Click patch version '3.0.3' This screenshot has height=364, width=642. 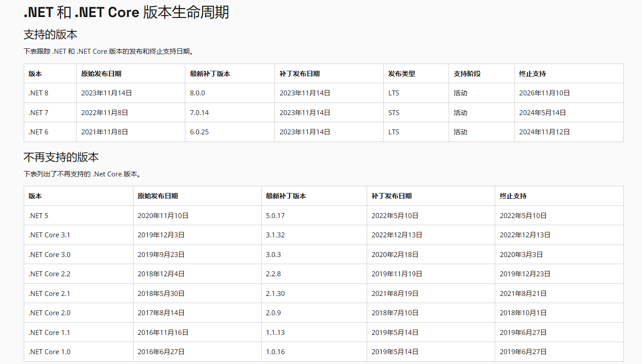coord(274,254)
